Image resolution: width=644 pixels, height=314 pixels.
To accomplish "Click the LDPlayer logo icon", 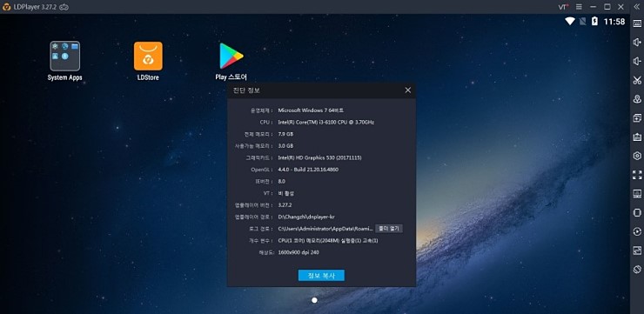I will (x=7, y=7).
